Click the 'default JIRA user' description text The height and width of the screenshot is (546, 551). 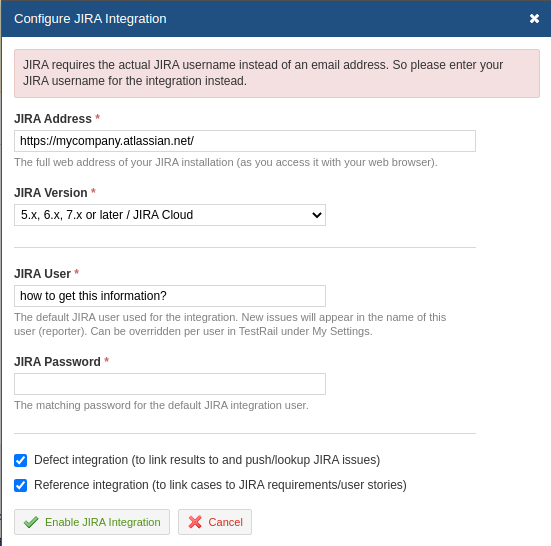point(230,324)
